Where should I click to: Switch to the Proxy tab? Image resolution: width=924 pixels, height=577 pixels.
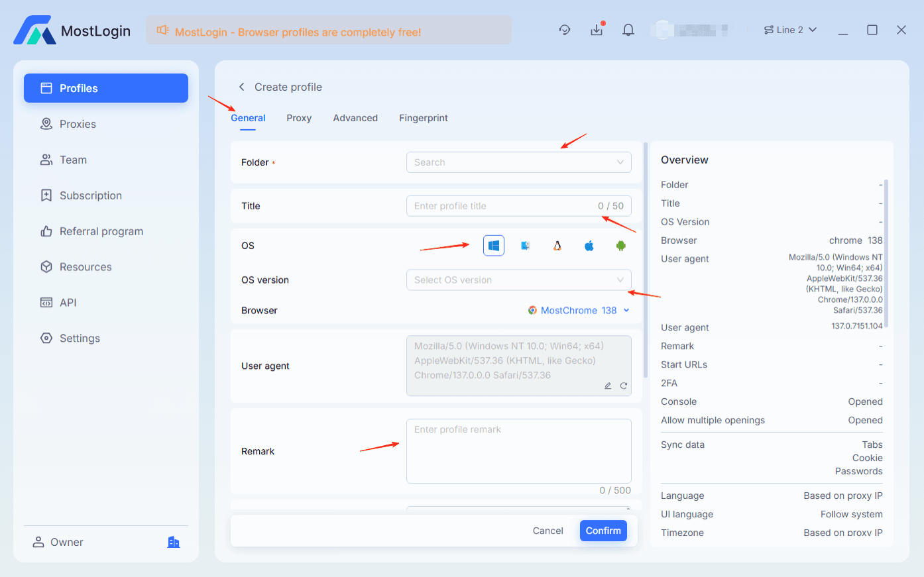point(299,118)
